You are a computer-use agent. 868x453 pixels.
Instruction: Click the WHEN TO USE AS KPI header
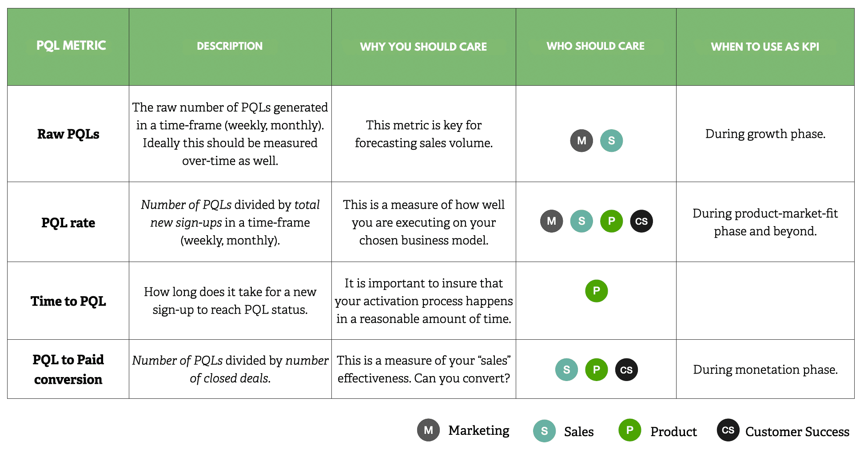(x=765, y=47)
